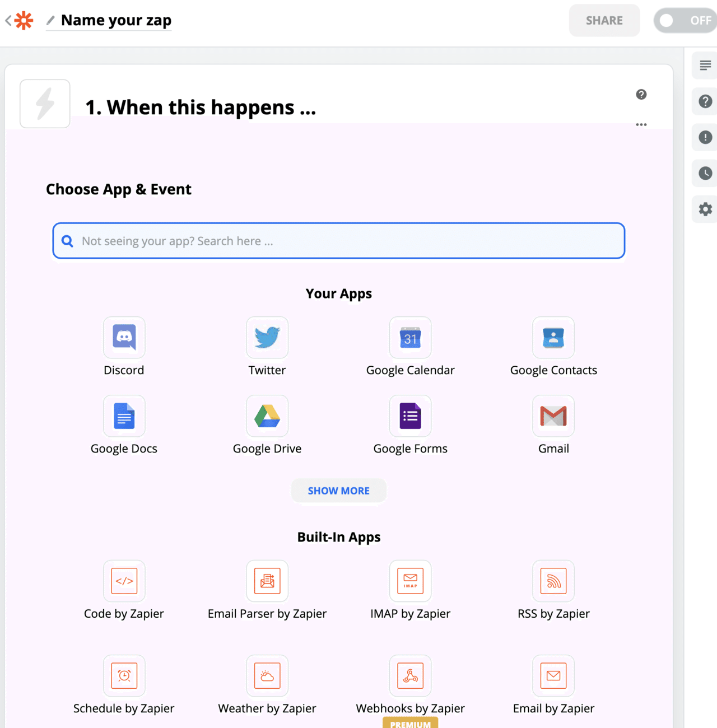
Task: Choose Weather by Zapier
Action: click(x=267, y=685)
